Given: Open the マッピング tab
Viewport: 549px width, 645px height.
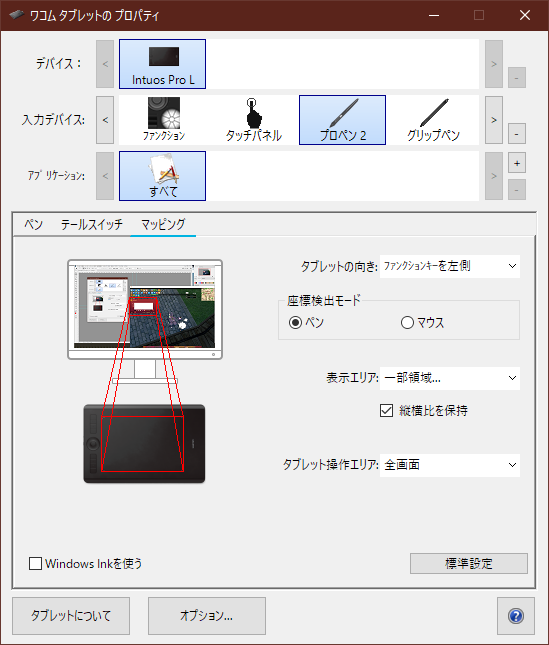Looking at the screenshot, I should 163,224.
